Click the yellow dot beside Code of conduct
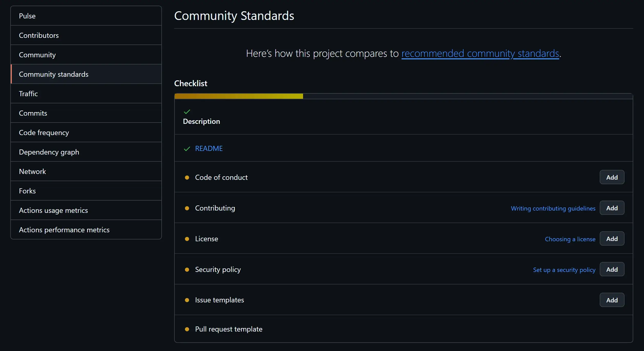644x351 pixels. tap(187, 178)
